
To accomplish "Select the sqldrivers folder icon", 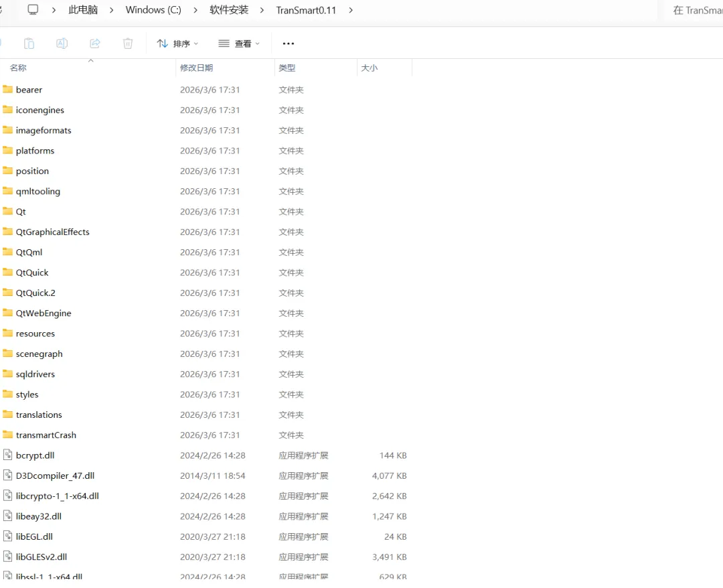I will [7, 373].
